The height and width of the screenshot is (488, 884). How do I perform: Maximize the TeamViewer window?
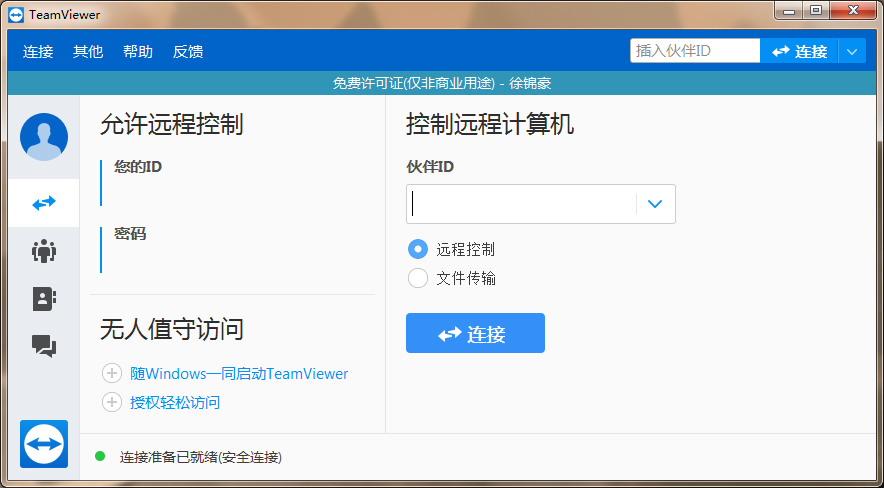pyautogui.click(x=816, y=11)
